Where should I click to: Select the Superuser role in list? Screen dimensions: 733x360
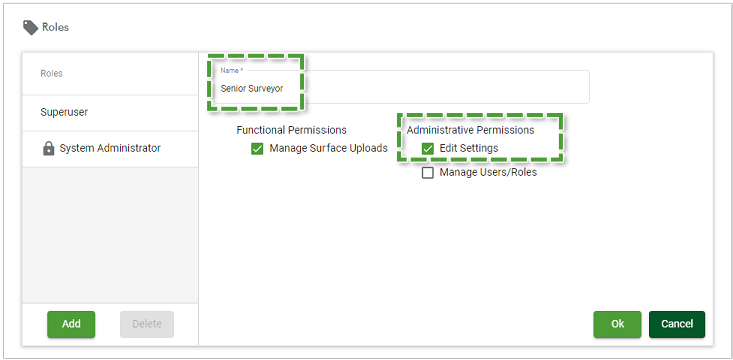tap(110, 113)
